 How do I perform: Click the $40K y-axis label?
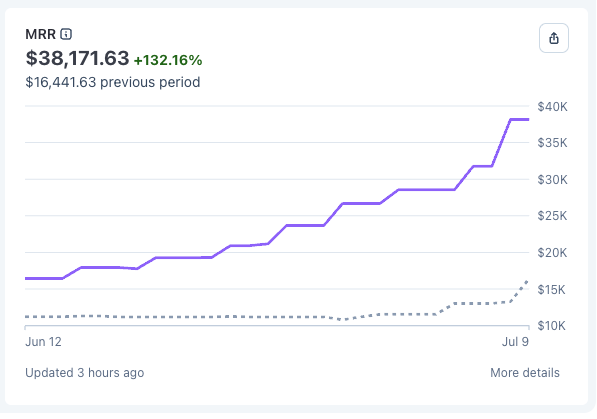552,107
